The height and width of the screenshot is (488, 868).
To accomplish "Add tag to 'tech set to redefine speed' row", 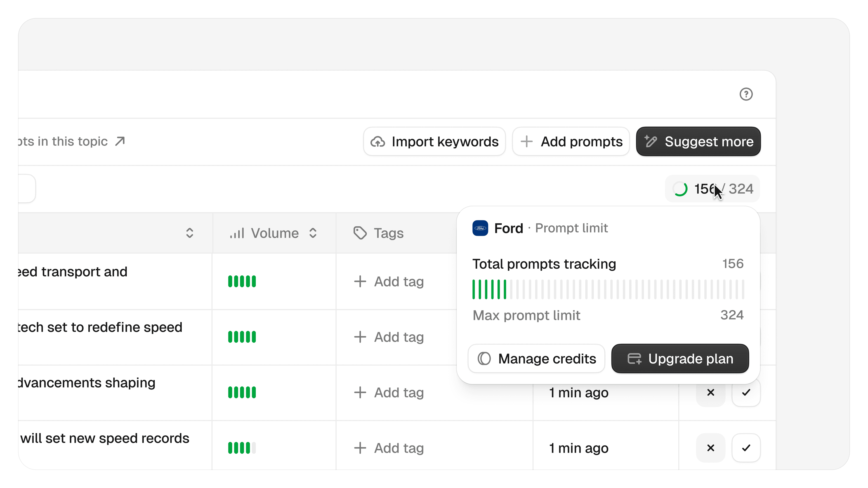I will point(389,337).
